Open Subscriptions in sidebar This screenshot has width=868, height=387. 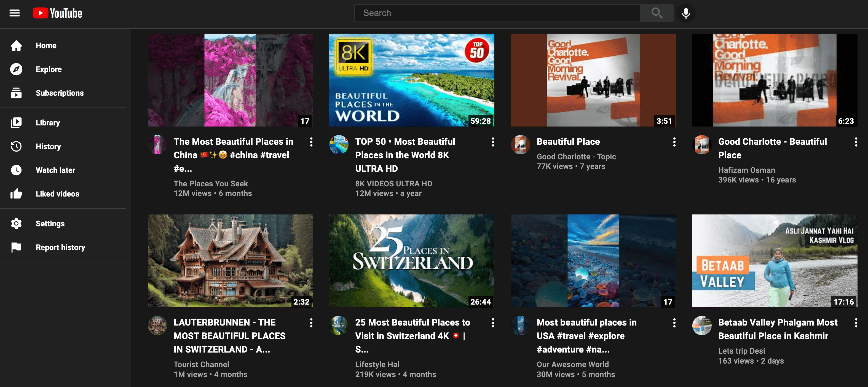tap(59, 93)
